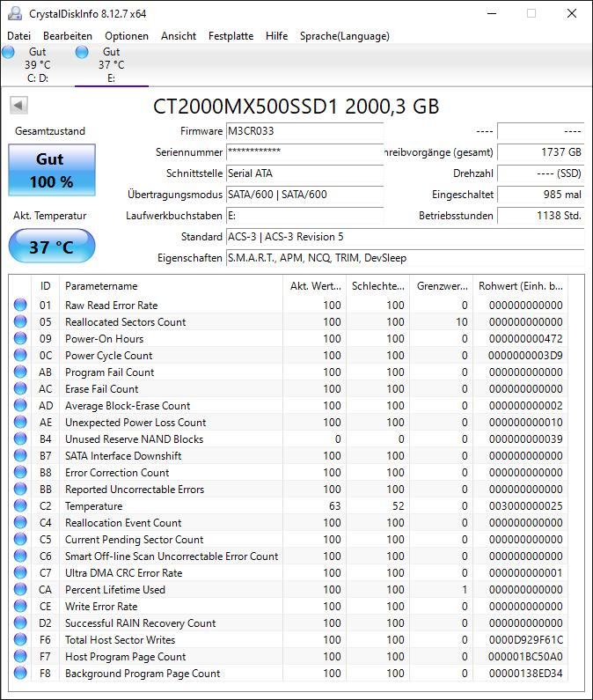The image size is (593, 700).
Task: Open the Hilfe menu
Action: click(276, 36)
